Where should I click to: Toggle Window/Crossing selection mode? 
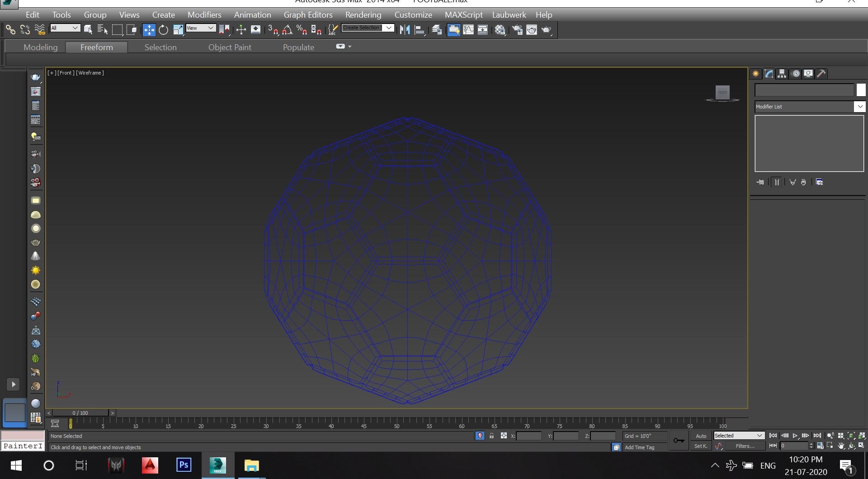[x=132, y=30]
